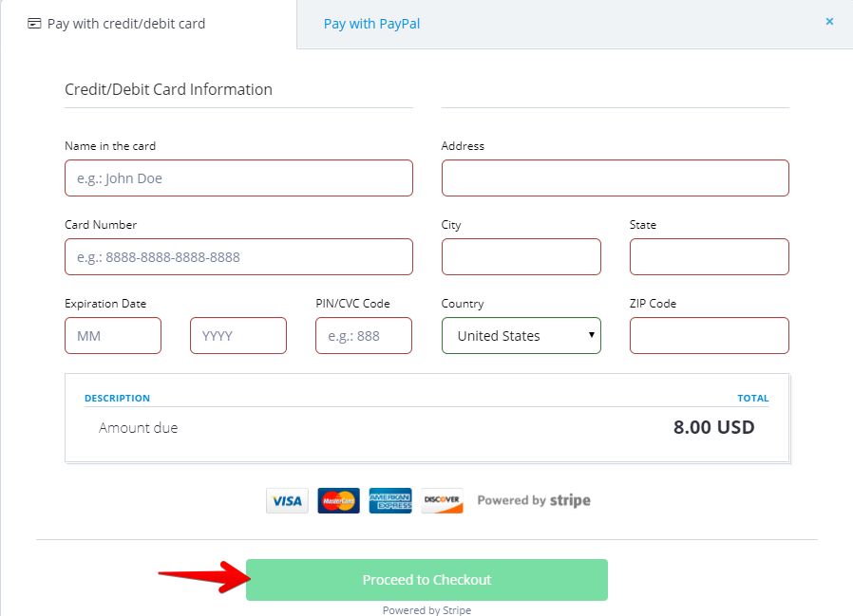The height and width of the screenshot is (616, 853).
Task: Click the Visa card logo
Action: coord(287,501)
